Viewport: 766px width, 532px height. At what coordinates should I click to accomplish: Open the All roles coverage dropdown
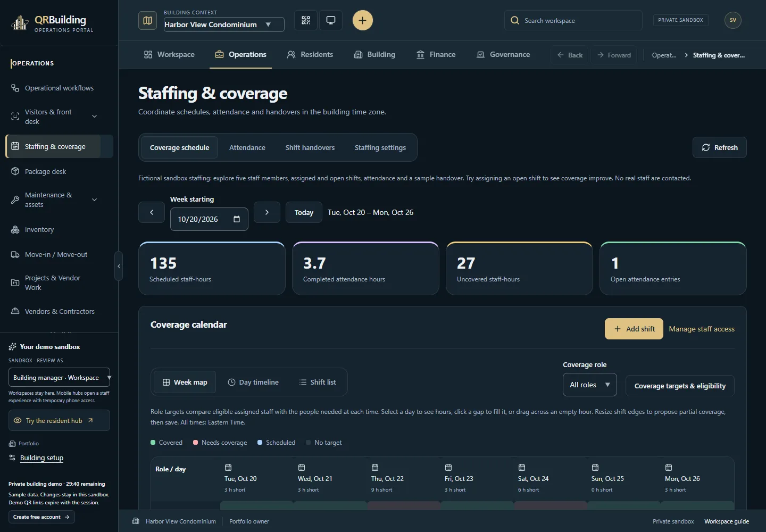pos(589,385)
